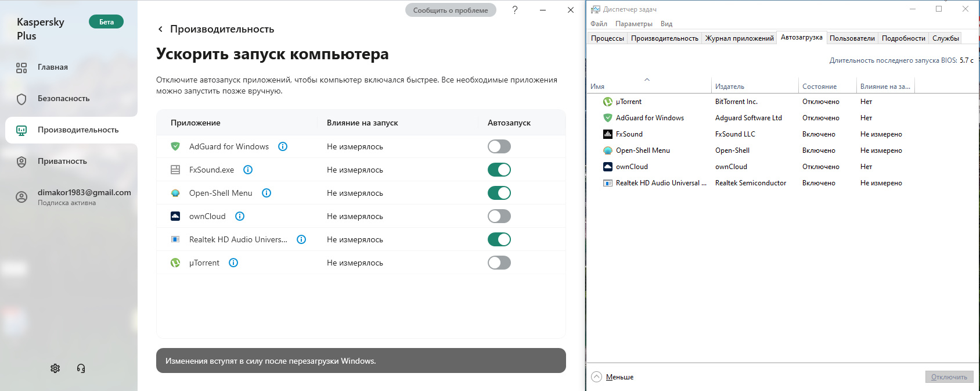Switch to Производительность tab in Task Manager
Viewport: 980px width, 391px height.
click(664, 38)
